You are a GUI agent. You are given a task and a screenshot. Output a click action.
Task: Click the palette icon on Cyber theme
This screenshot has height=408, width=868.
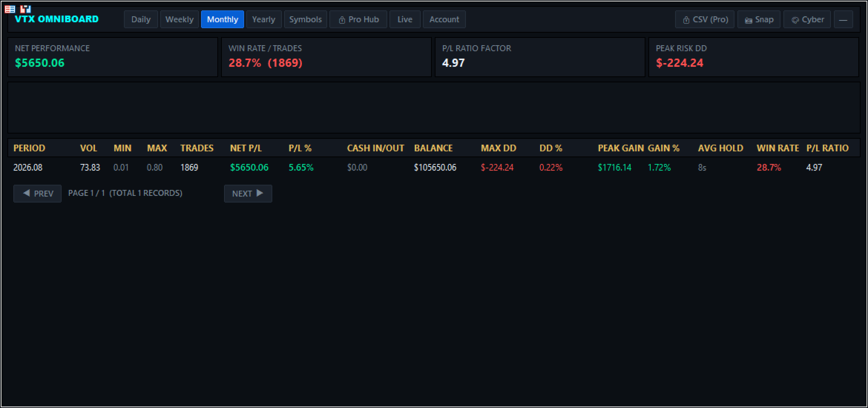point(795,20)
